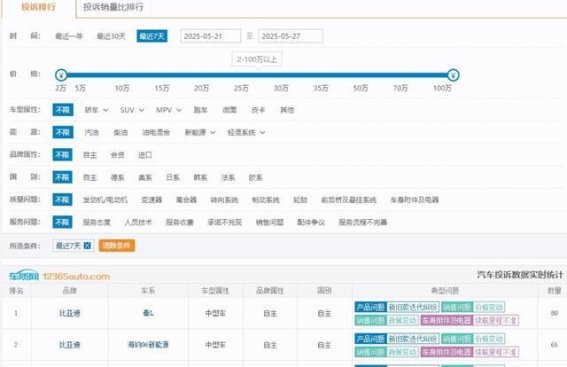This screenshot has height=367, width=567.
Task: Filter quality issue by 制动系统
Action: pyautogui.click(x=266, y=200)
